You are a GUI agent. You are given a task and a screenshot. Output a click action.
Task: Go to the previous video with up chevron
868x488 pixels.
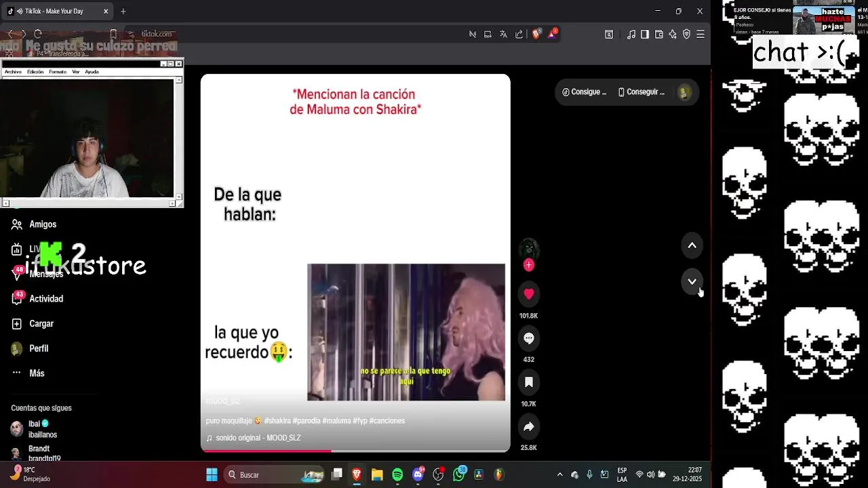(x=692, y=245)
